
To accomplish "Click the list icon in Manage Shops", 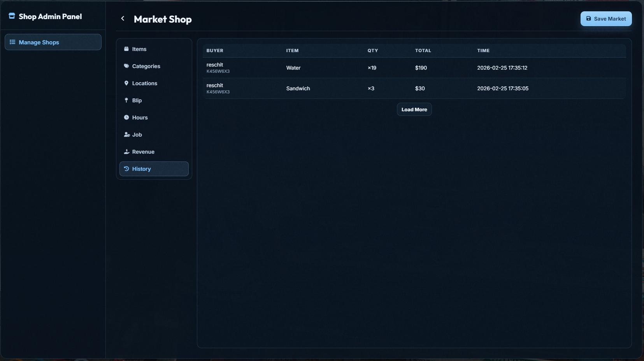I will (12, 42).
